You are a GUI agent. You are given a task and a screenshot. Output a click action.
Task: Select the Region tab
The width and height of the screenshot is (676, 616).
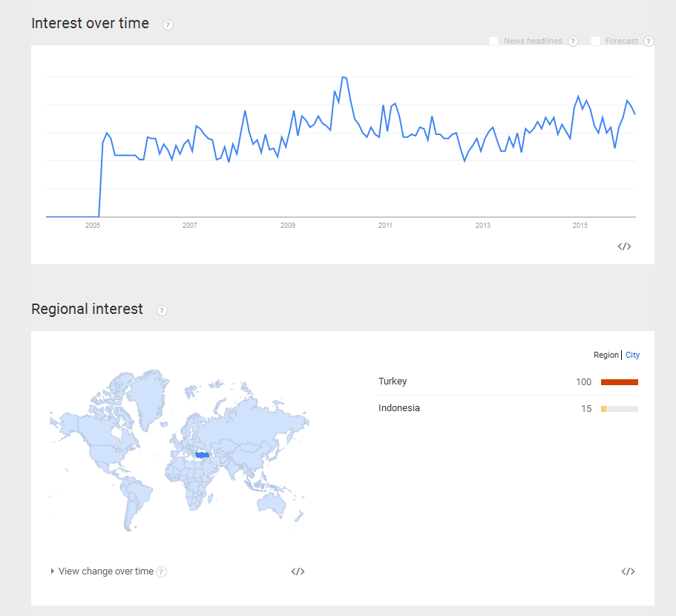click(x=606, y=355)
